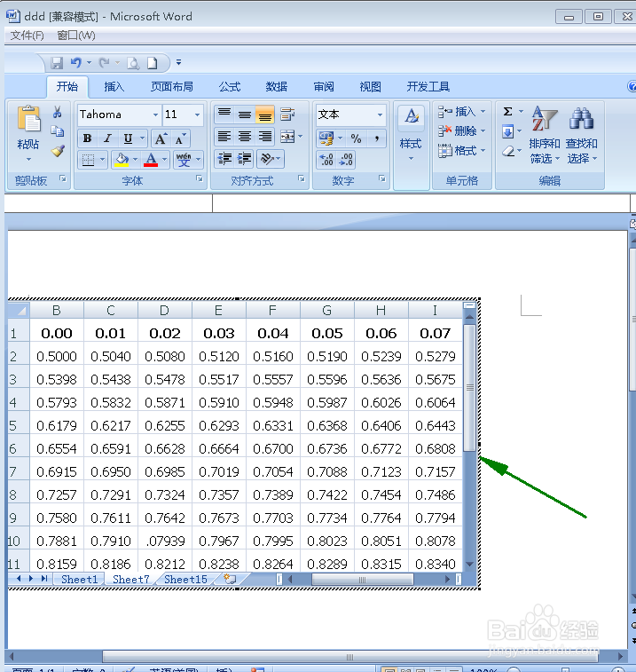The width and height of the screenshot is (636, 672).
Task: Decrease indent in alignment group
Action: [224, 159]
